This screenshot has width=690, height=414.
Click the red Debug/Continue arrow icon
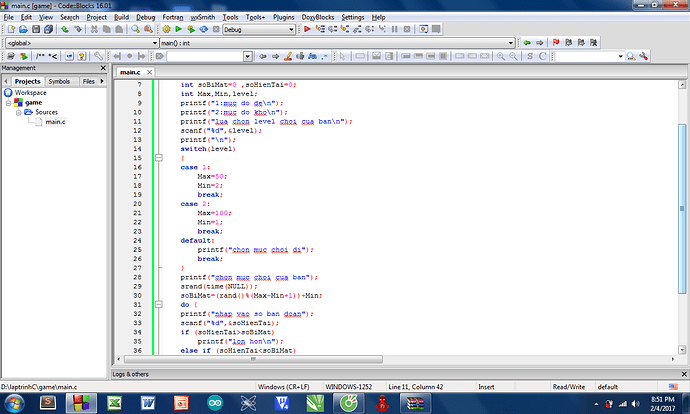click(306, 30)
